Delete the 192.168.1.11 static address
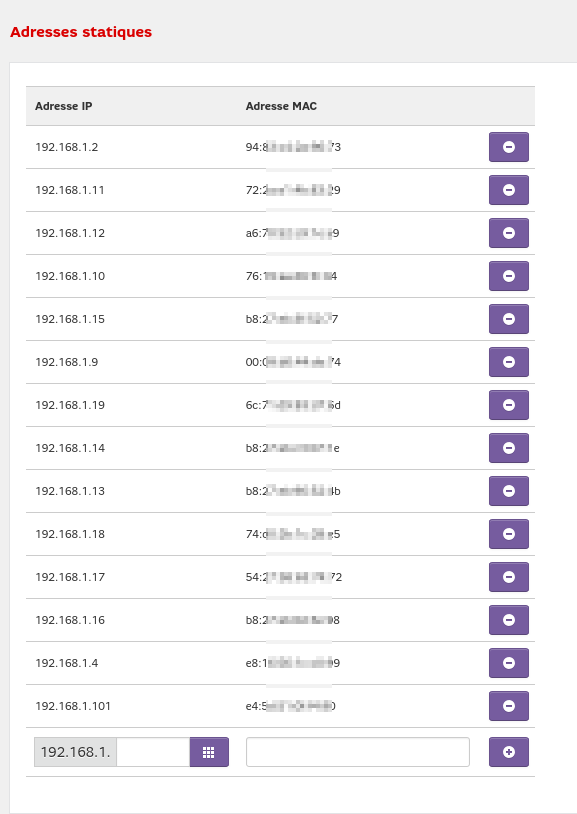The height and width of the screenshot is (814, 577). (x=508, y=190)
